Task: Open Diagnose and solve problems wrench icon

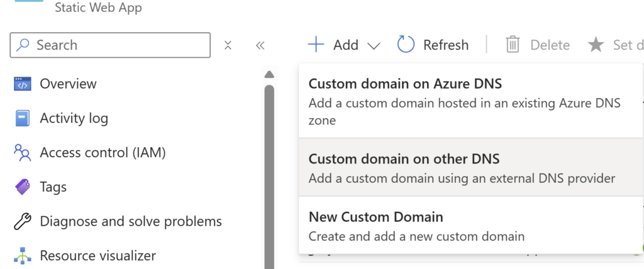Action: 22,222
